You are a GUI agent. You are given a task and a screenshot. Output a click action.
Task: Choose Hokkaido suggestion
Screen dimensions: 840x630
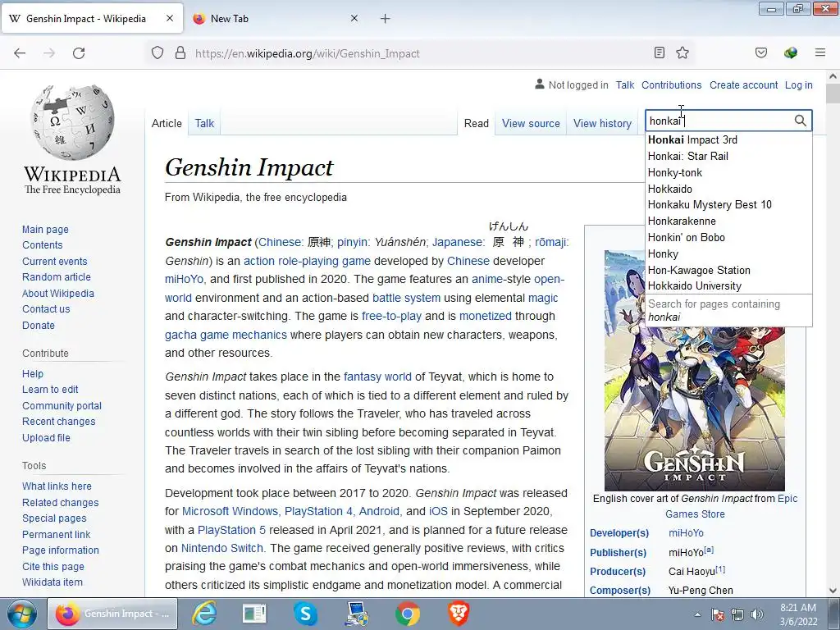(x=728, y=189)
